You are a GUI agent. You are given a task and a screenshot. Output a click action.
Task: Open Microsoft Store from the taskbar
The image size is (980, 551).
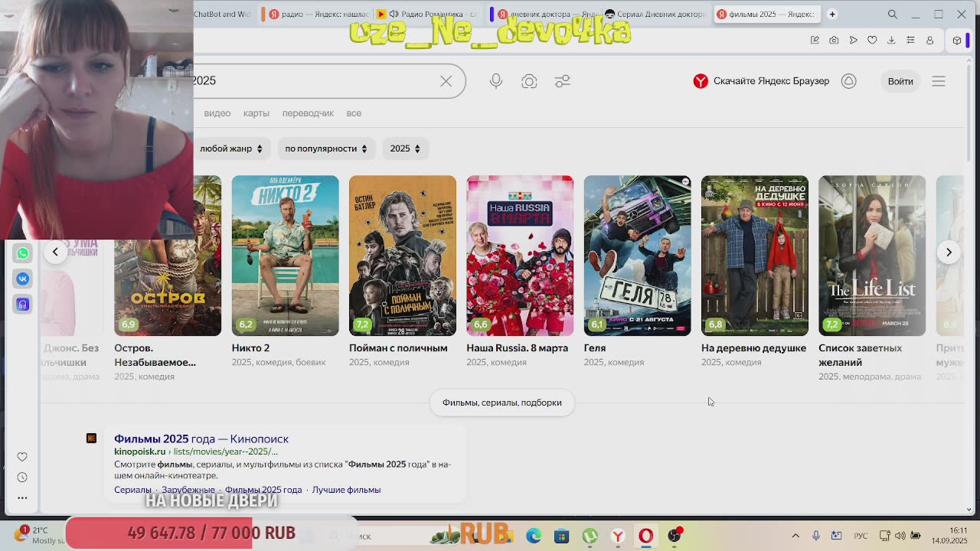(562, 536)
